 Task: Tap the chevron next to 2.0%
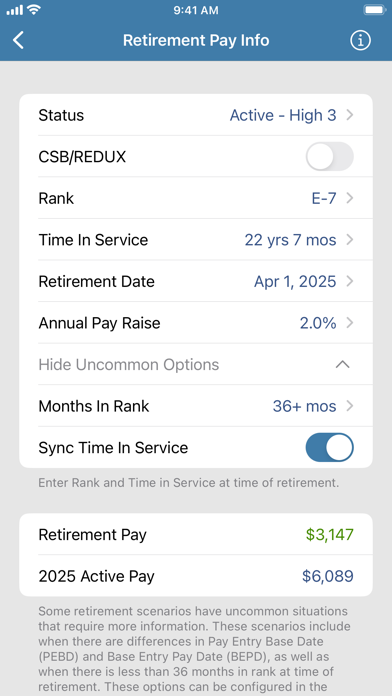click(349, 323)
